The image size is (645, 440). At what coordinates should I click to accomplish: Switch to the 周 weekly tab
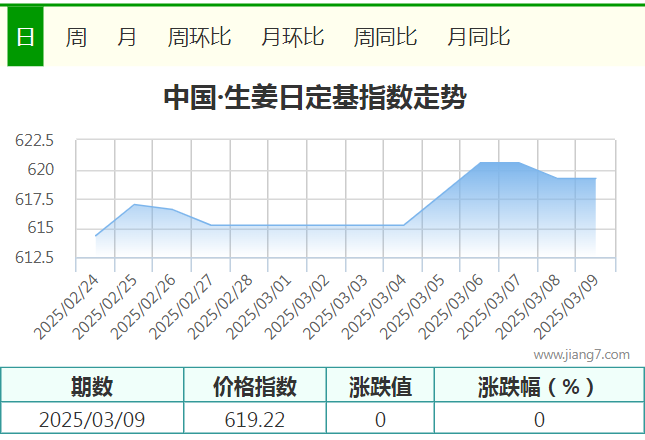pyautogui.click(x=76, y=37)
